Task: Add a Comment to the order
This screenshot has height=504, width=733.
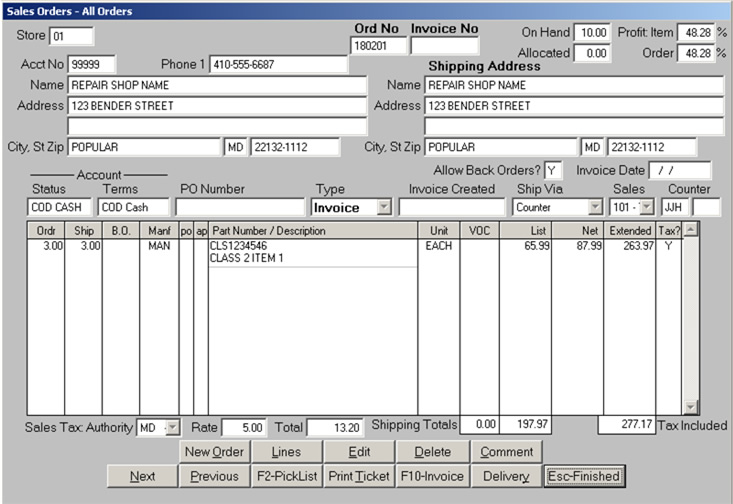Action: (506, 452)
